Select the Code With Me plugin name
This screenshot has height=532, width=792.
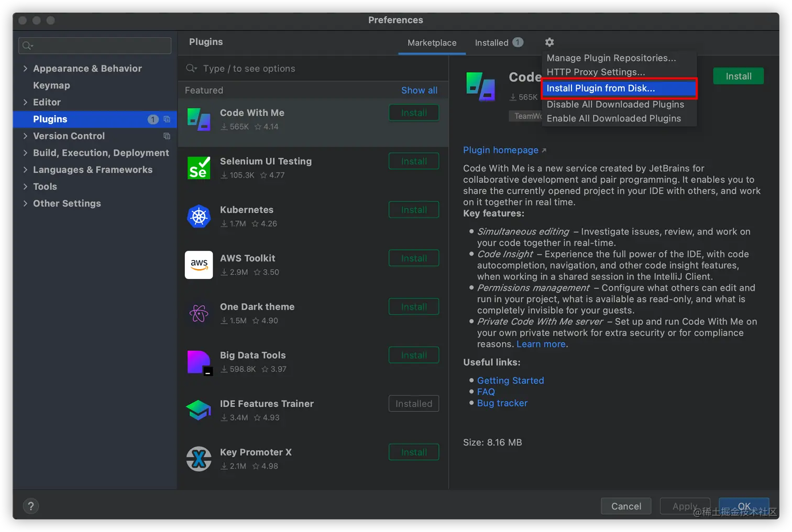[252, 113]
